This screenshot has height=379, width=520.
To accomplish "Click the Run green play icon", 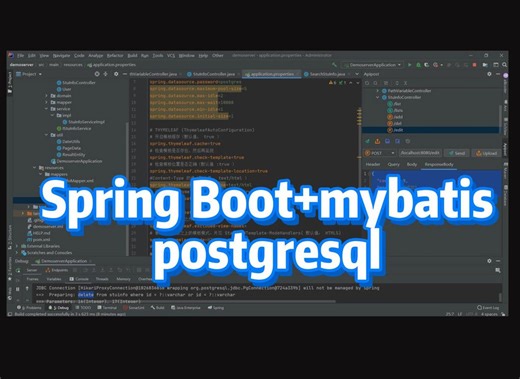I will (410, 65).
